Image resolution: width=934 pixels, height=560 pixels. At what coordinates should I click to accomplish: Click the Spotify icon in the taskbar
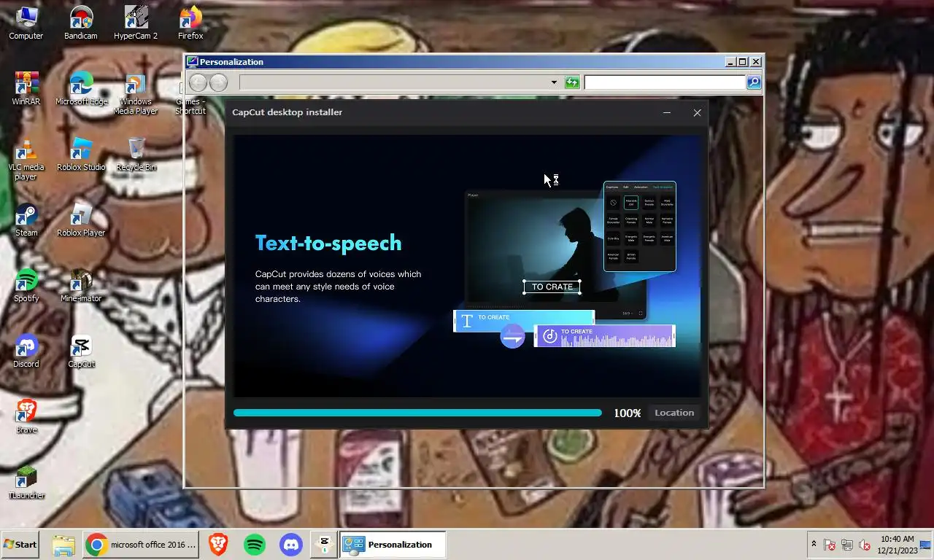click(254, 545)
